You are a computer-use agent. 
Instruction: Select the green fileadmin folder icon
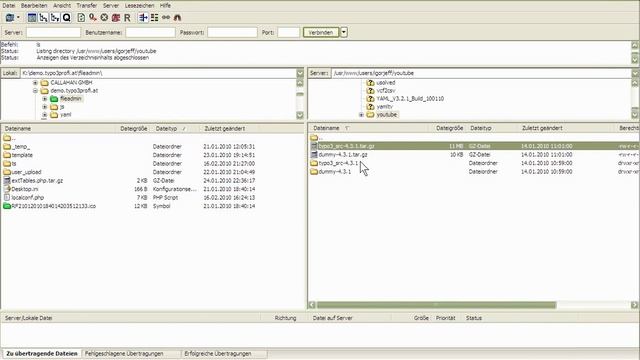(54, 99)
